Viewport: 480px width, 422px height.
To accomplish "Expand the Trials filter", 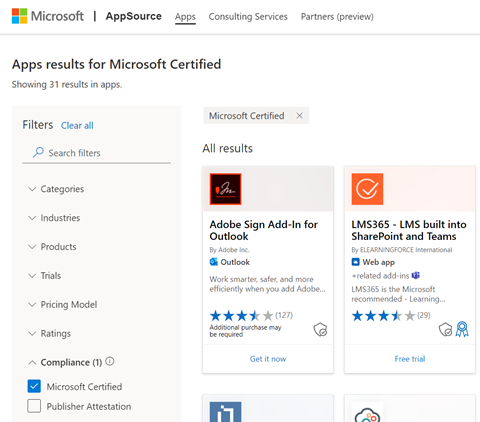I will [44, 276].
